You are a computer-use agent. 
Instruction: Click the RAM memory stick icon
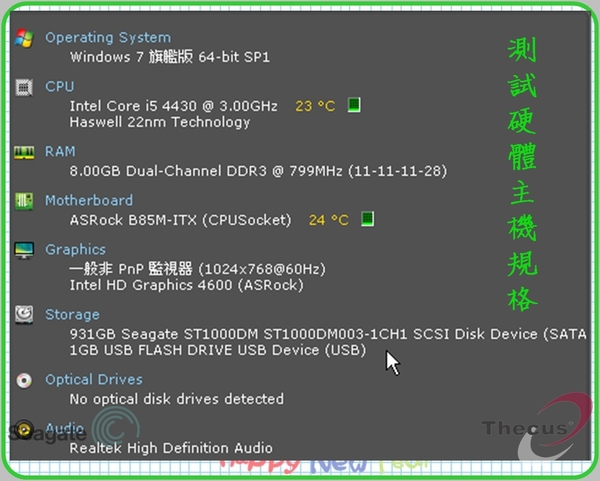pyautogui.click(x=24, y=152)
